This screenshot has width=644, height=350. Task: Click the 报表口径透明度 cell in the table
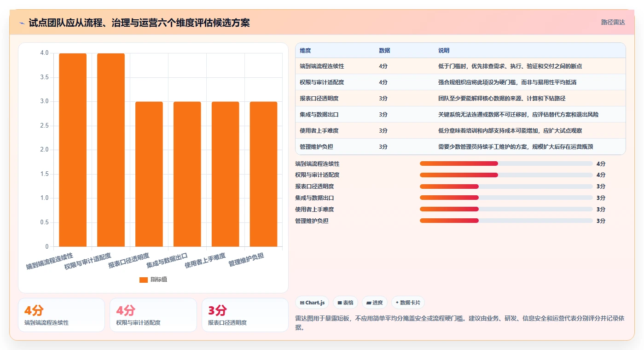tap(319, 99)
